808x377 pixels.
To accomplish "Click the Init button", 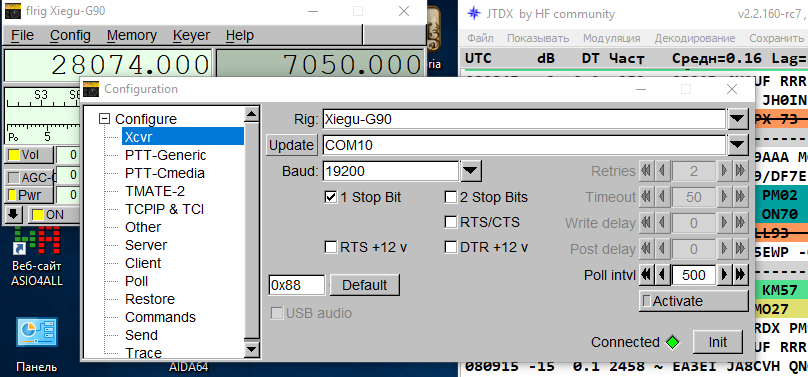I will (717, 342).
